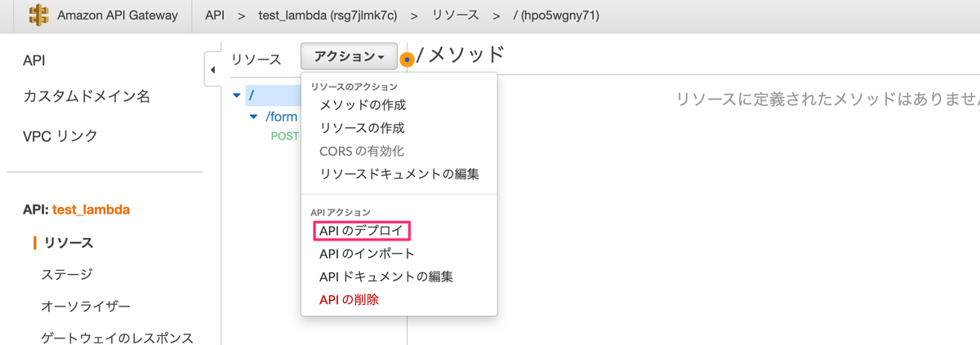Choose リソースの作成 from the menu

362,128
